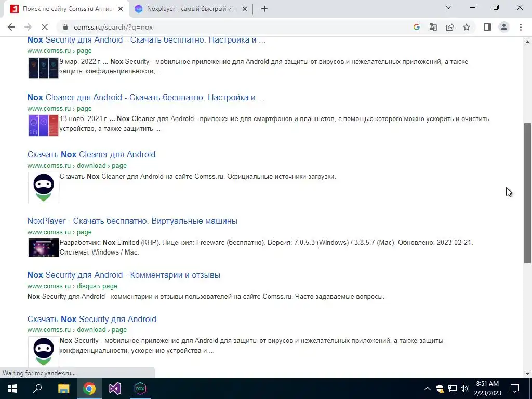Open Nox Security Комментарии и отзывы link

124,275
